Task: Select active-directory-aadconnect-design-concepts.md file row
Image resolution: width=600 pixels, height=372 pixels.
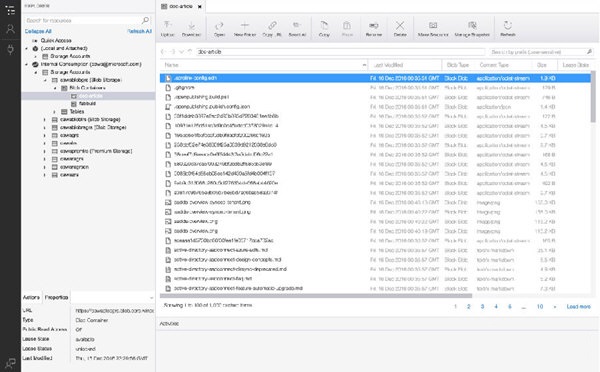Action: tap(375, 260)
